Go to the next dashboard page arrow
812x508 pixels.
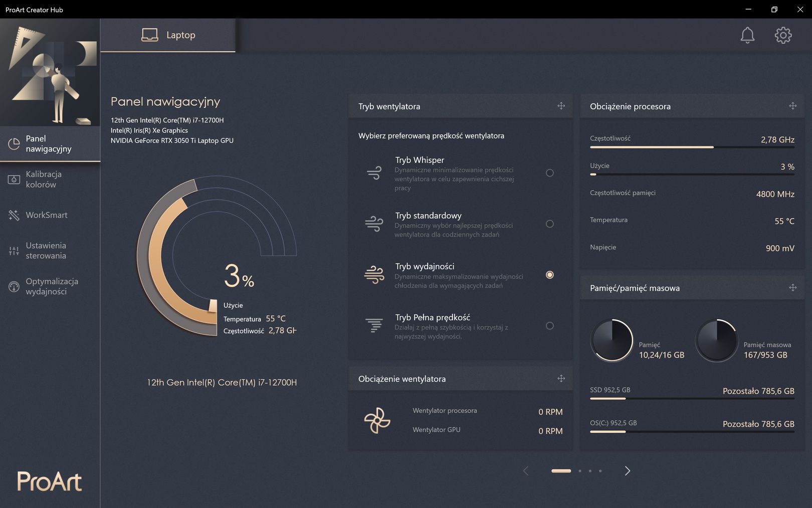(627, 471)
